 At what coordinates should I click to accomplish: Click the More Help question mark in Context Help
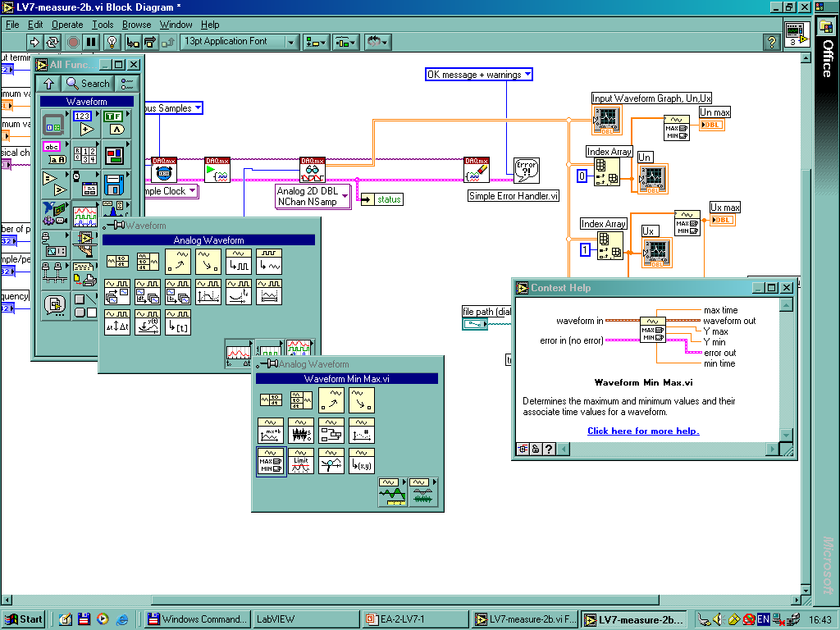click(549, 449)
